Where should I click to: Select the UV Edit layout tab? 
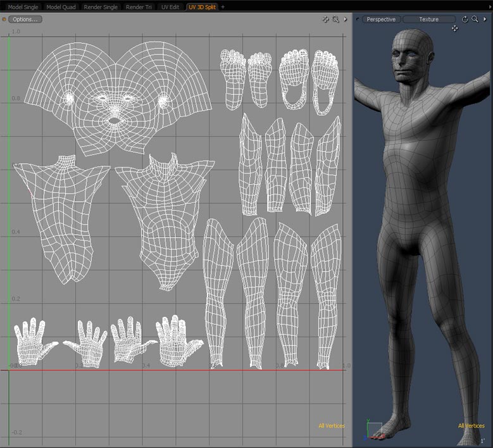point(170,7)
